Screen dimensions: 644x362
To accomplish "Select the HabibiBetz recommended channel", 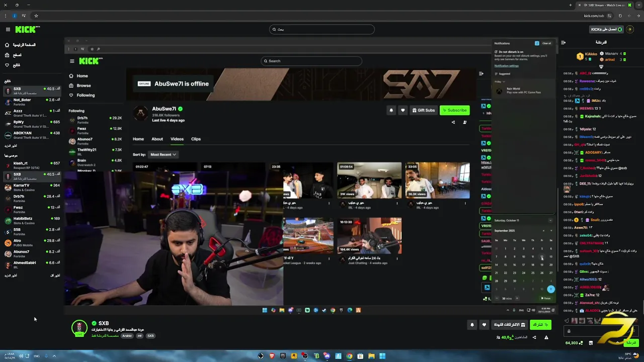I will (32, 220).
